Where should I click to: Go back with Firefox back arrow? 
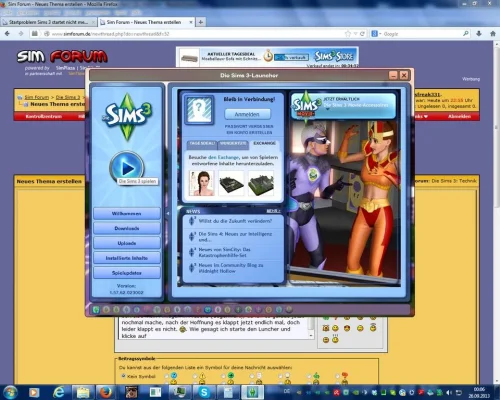(x=7, y=33)
